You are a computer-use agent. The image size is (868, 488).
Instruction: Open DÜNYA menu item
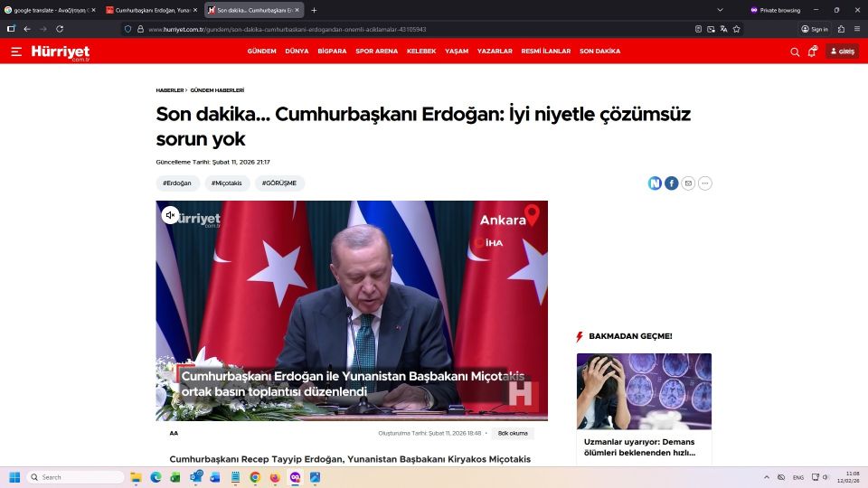pyautogui.click(x=297, y=51)
